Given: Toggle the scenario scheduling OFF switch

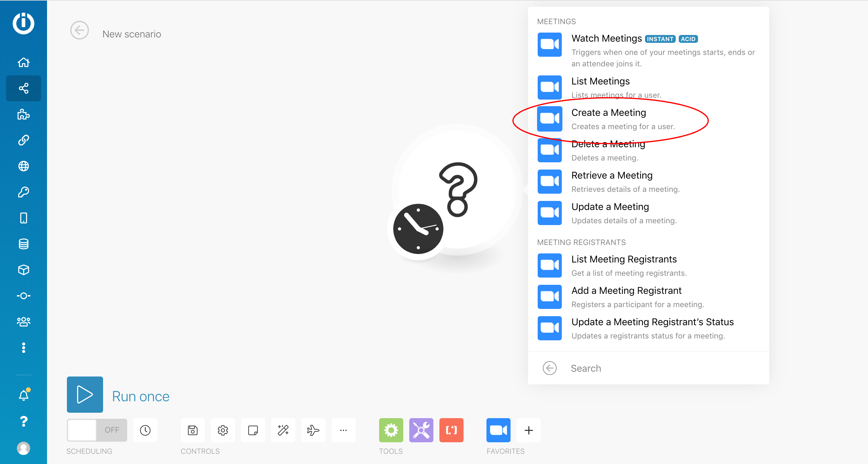Looking at the screenshot, I should (97, 430).
